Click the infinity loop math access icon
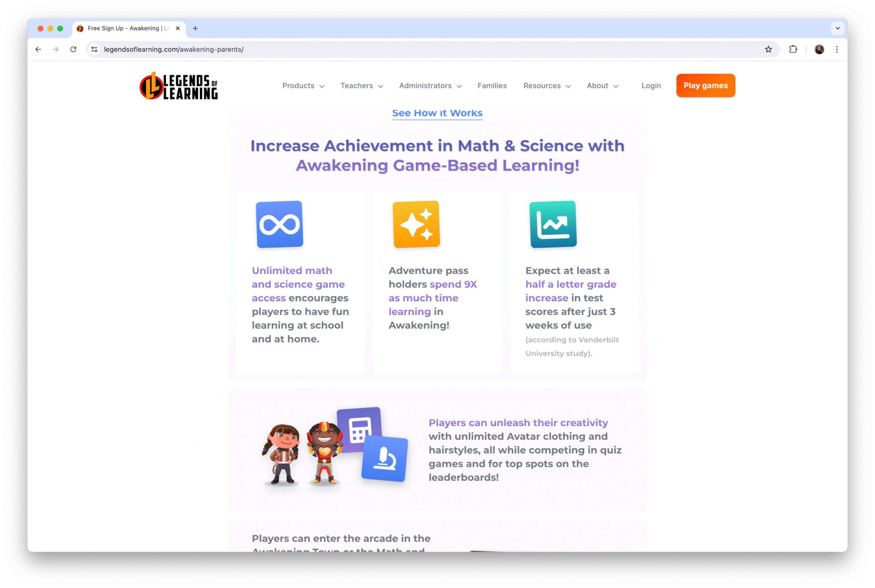The width and height of the screenshot is (875, 588). click(279, 225)
